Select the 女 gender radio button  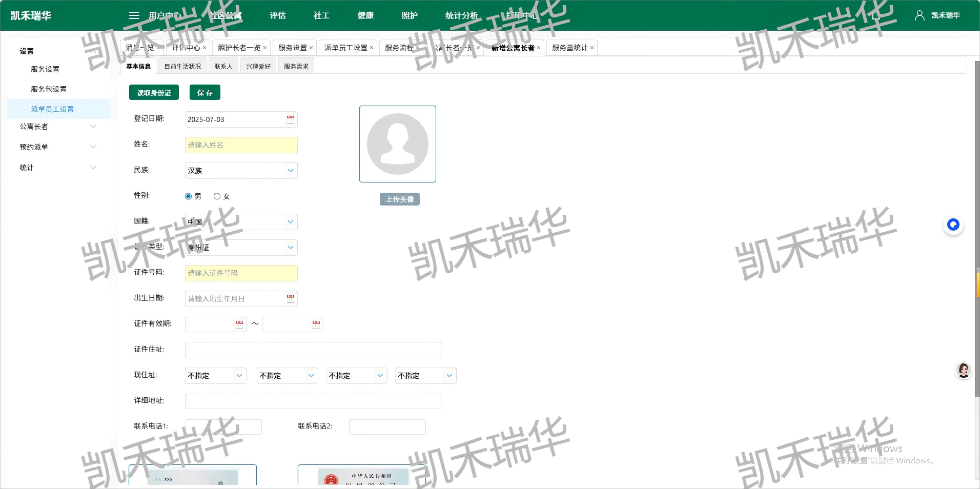point(217,196)
